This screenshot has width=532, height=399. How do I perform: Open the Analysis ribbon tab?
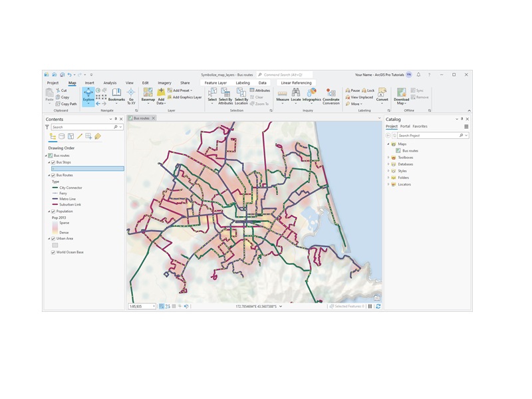pos(110,83)
